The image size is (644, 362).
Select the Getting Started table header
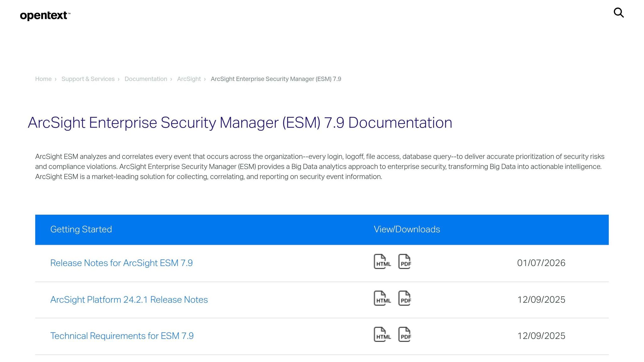pyautogui.click(x=81, y=229)
